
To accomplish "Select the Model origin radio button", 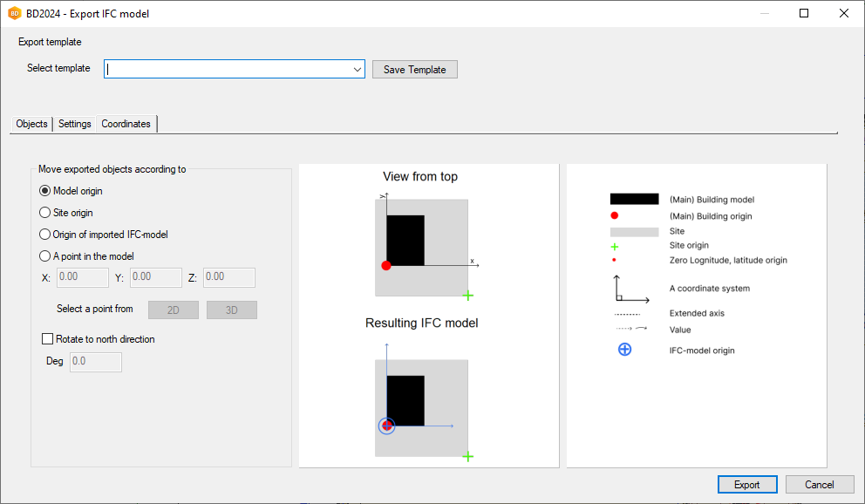I will (45, 191).
